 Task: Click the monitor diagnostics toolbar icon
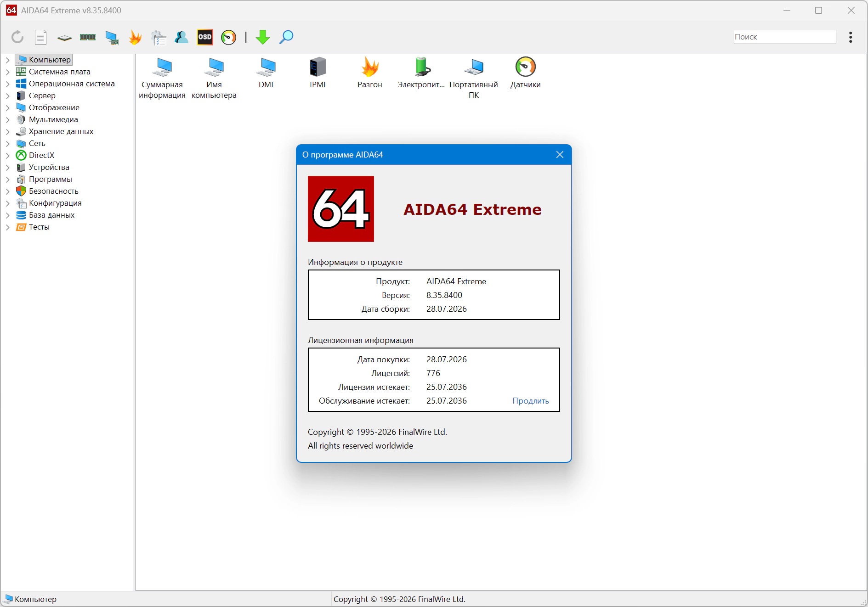112,38
